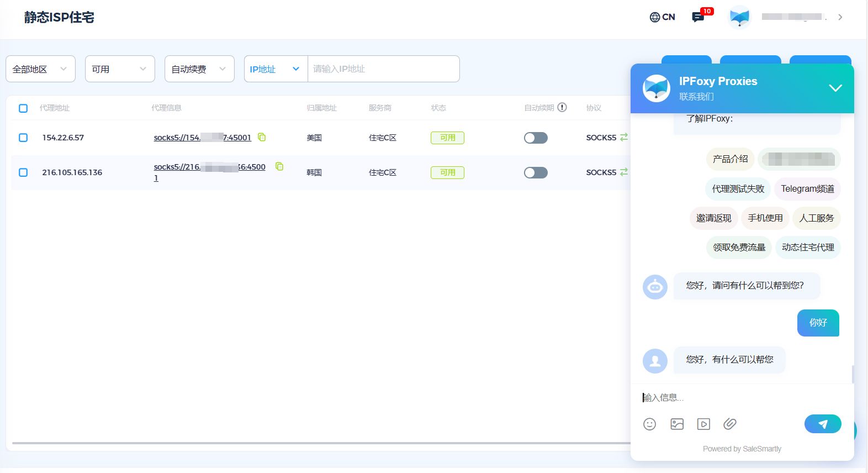The image size is (868, 473).
Task: Click auto-renew info exclamation icon
Action: [x=562, y=107]
